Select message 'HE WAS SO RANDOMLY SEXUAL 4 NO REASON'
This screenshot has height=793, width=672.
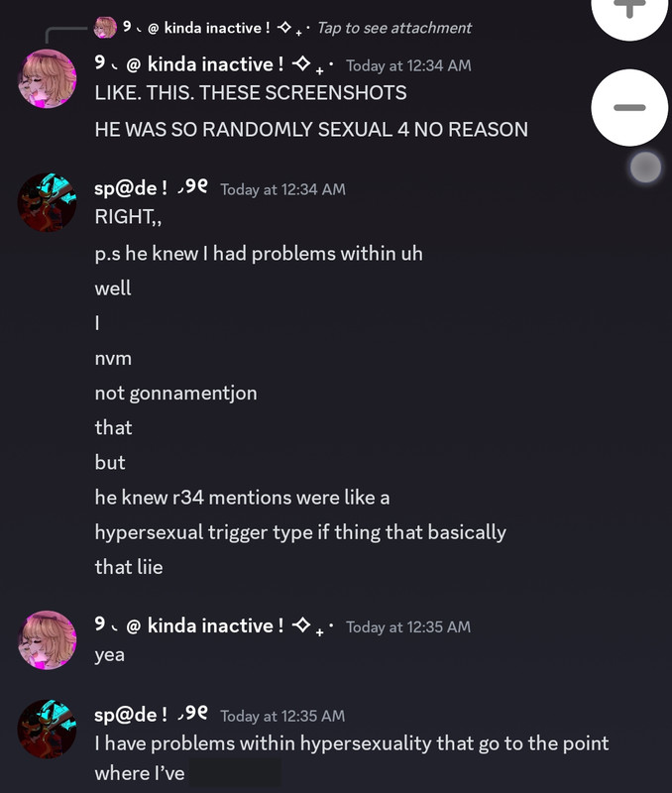pyautogui.click(x=311, y=130)
